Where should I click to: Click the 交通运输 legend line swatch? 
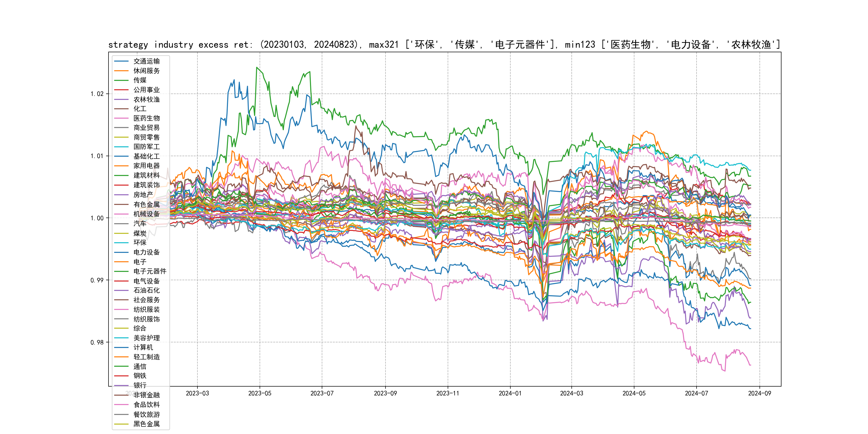point(121,61)
